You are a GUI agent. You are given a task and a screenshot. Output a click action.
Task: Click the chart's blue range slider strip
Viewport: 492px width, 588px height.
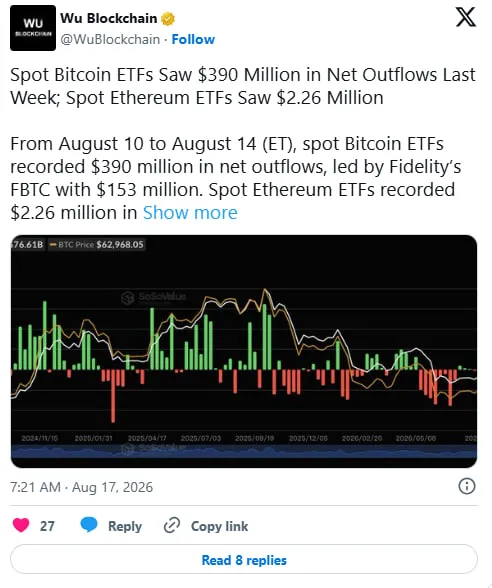point(244,451)
